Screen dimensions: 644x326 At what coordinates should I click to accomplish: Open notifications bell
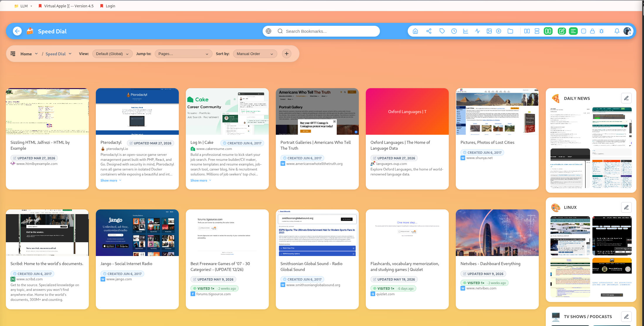[x=617, y=31]
